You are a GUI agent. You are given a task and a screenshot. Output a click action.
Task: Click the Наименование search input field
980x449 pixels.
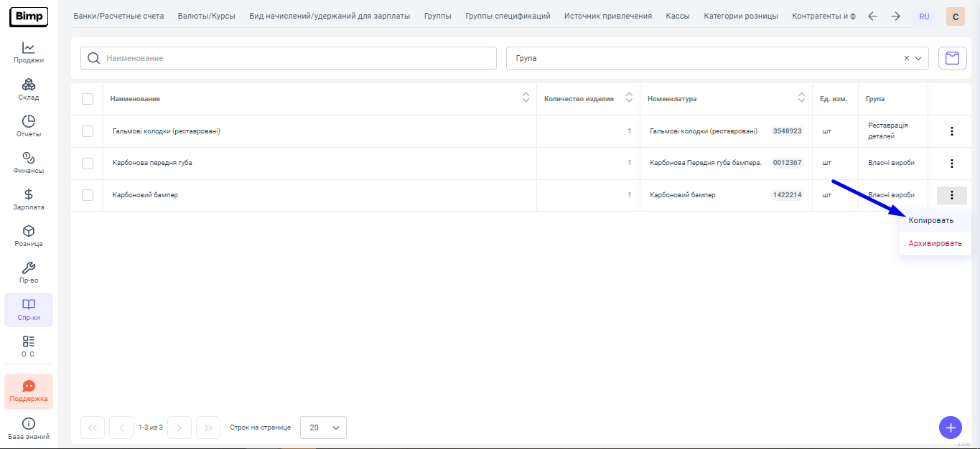[298, 58]
